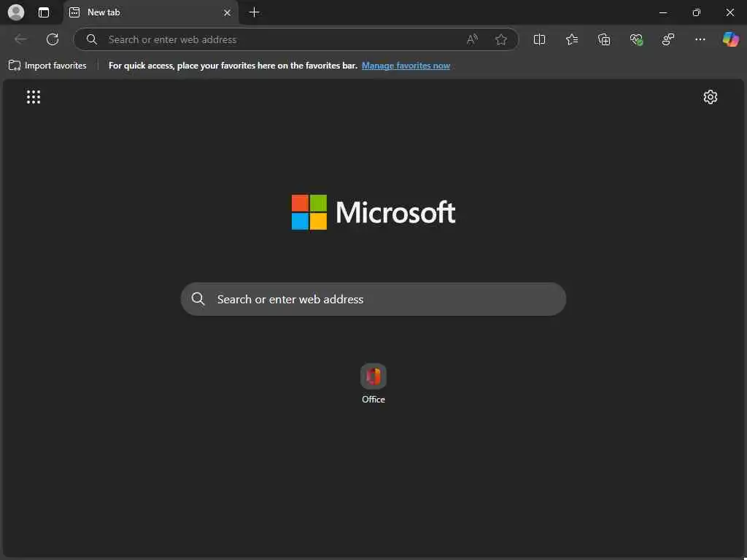Restore down the browser window
Screen dimensions: 747x560
(x=697, y=12)
